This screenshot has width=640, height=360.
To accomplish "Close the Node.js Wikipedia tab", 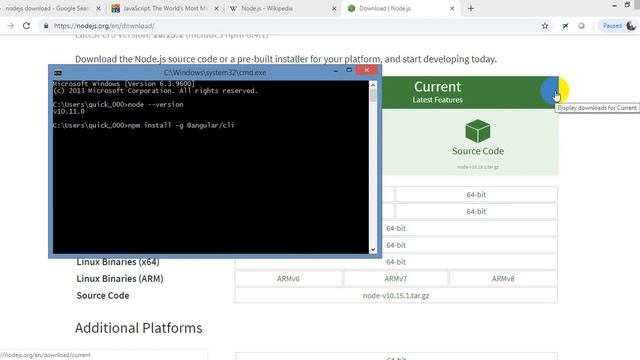I will pyautogui.click(x=334, y=9).
